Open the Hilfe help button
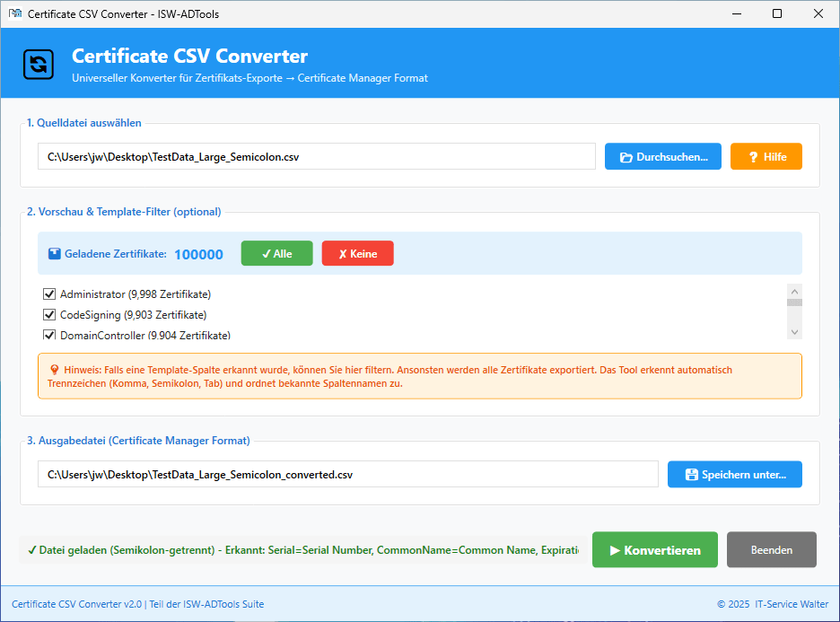 [766, 156]
